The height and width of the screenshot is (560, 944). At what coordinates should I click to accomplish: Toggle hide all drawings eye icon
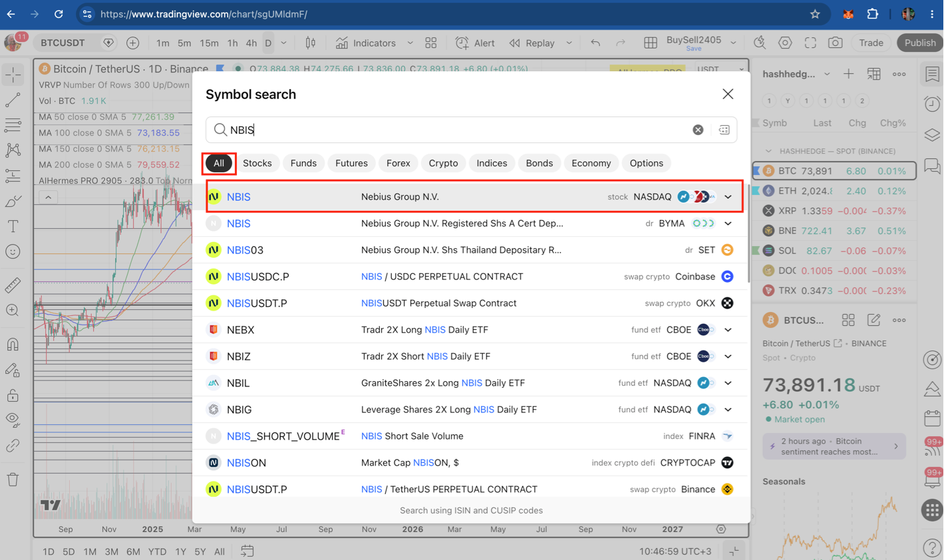13,420
